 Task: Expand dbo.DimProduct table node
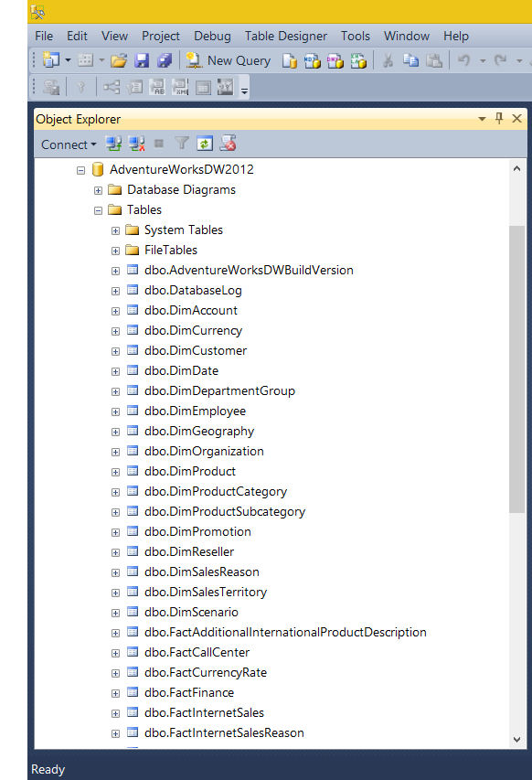[115, 472]
